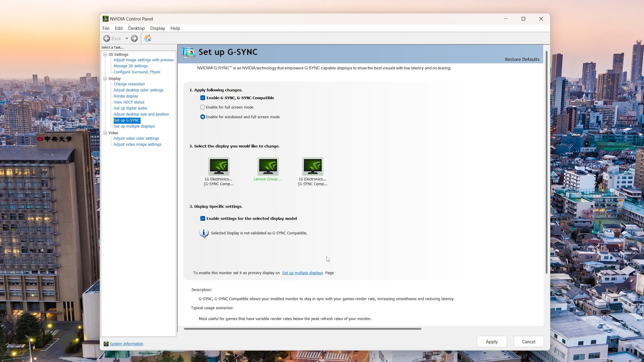Click the Home icon in toolbar
The image size is (644, 362).
tap(148, 38)
